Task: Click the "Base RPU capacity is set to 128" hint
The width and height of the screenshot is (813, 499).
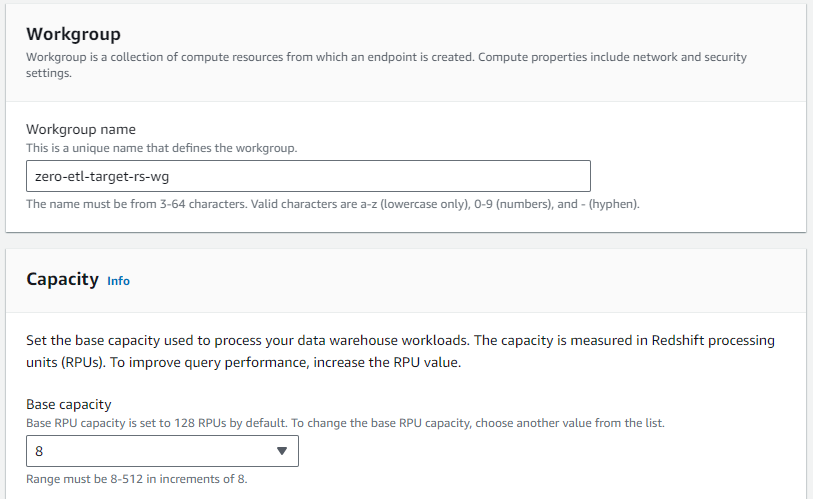Action: tap(344, 423)
